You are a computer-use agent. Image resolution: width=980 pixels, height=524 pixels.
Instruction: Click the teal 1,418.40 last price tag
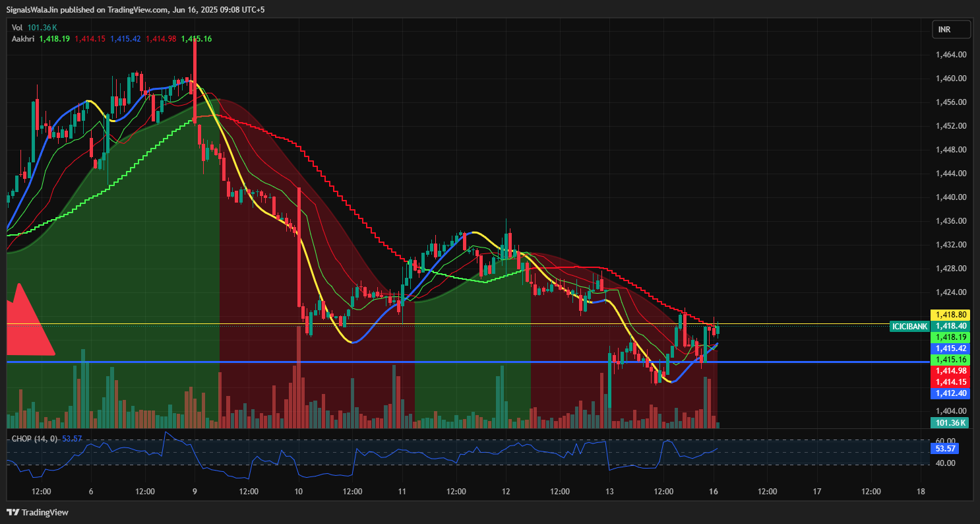[x=950, y=326]
